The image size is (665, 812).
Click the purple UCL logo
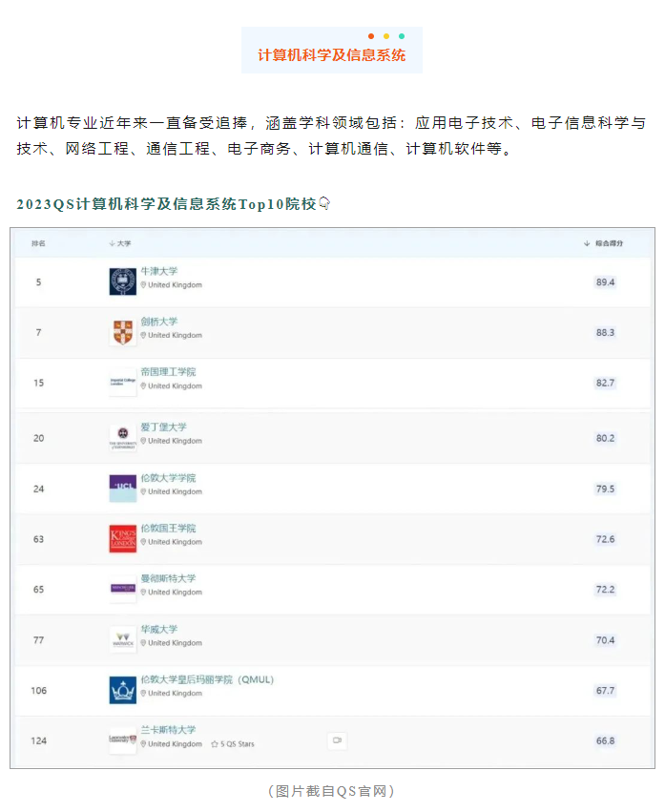123,489
